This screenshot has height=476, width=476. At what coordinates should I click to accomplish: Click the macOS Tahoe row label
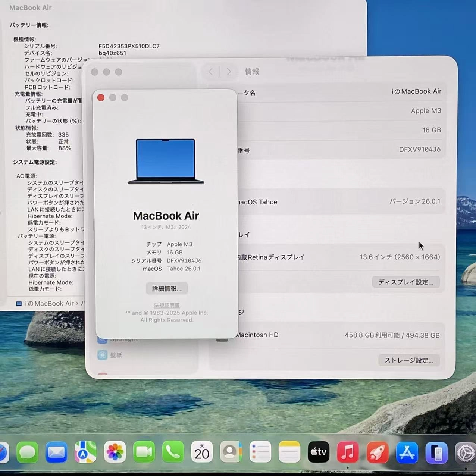(x=257, y=202)
